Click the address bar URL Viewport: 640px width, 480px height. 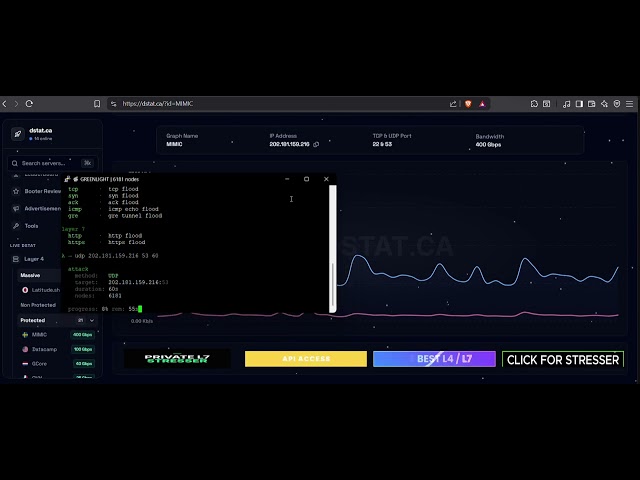click(x=158, y=104)
